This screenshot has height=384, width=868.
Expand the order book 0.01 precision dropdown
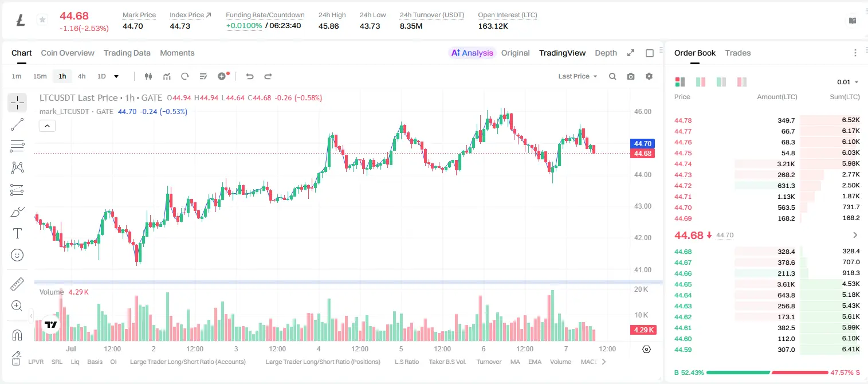click(x=848, y=82)
